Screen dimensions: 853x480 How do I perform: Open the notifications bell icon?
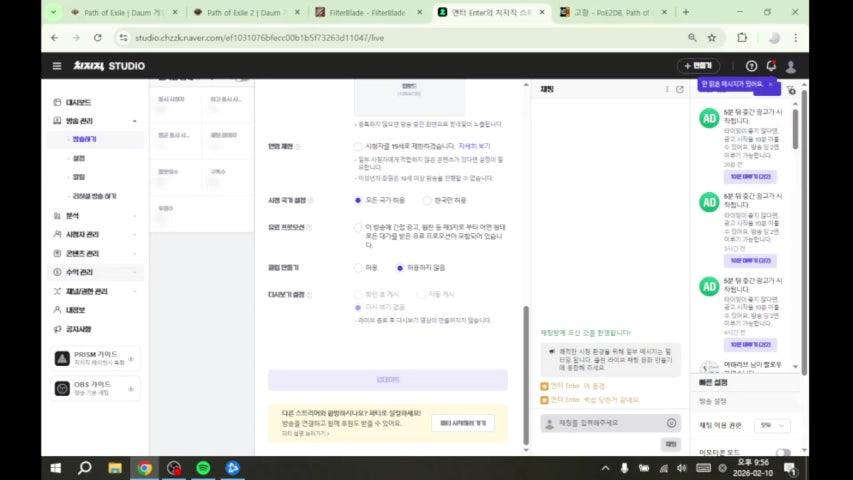pyautogui.click(x=771, y=66)
